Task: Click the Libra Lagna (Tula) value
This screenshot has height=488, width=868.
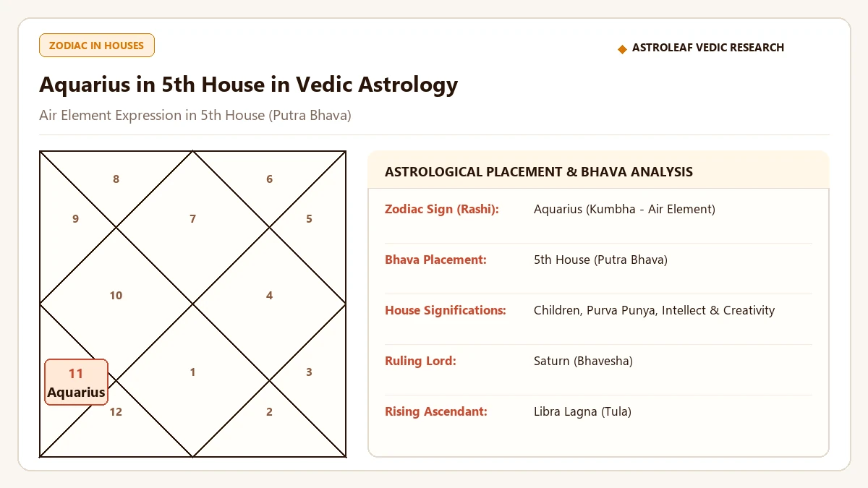Action: point(582,411)
